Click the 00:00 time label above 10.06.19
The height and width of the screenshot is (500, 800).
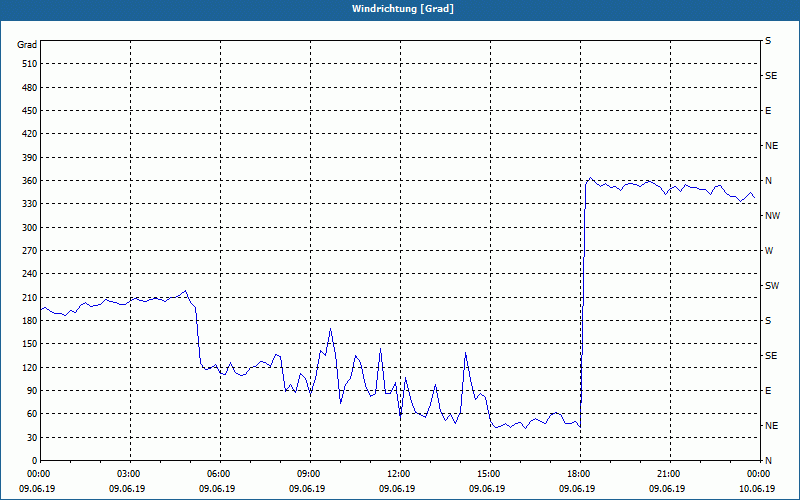pyautogui.click(x=757, y=474)
